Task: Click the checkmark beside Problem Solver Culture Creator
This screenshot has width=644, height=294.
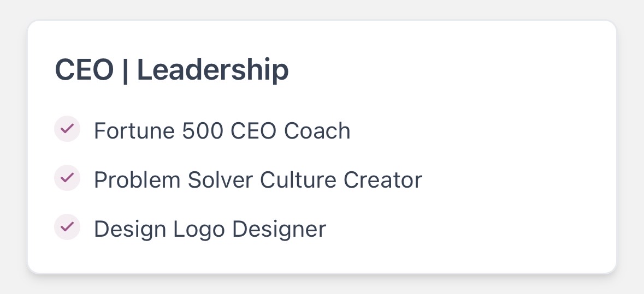Action: point(67,178)
